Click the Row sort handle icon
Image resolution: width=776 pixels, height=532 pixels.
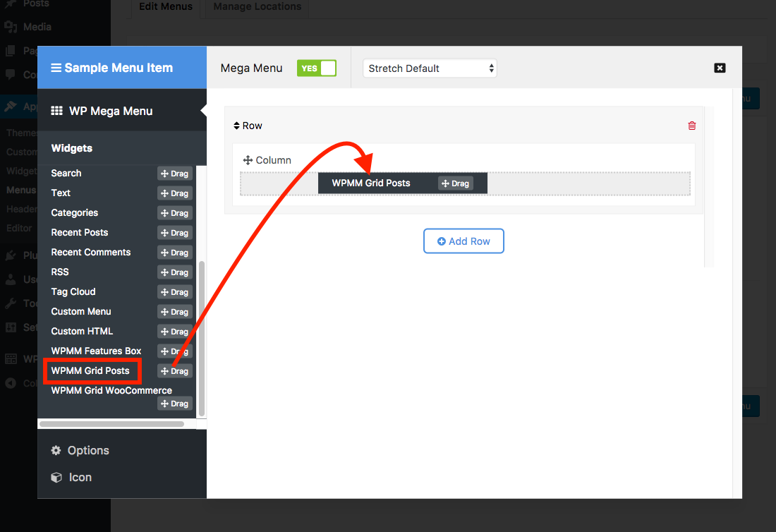[236, 126]
